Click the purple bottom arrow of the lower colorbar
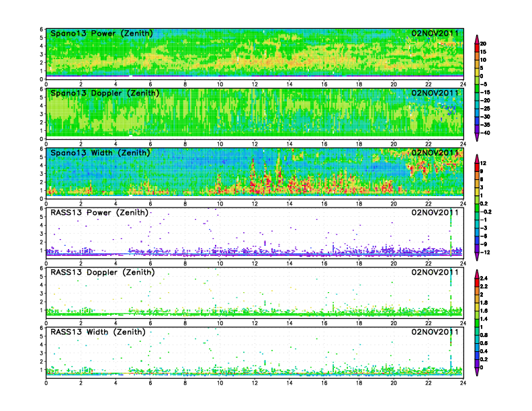Screen dimensions: 532x411 pyautogui.click(x=477, y=372)
